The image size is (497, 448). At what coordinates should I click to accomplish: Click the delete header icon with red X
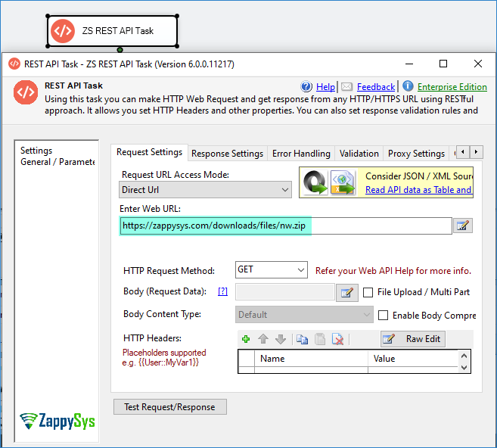[x=338, y=339]
